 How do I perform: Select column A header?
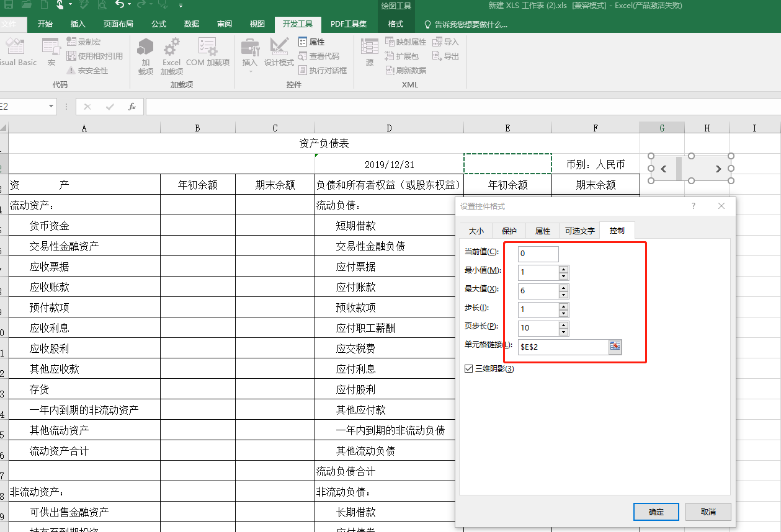(84, 128)
